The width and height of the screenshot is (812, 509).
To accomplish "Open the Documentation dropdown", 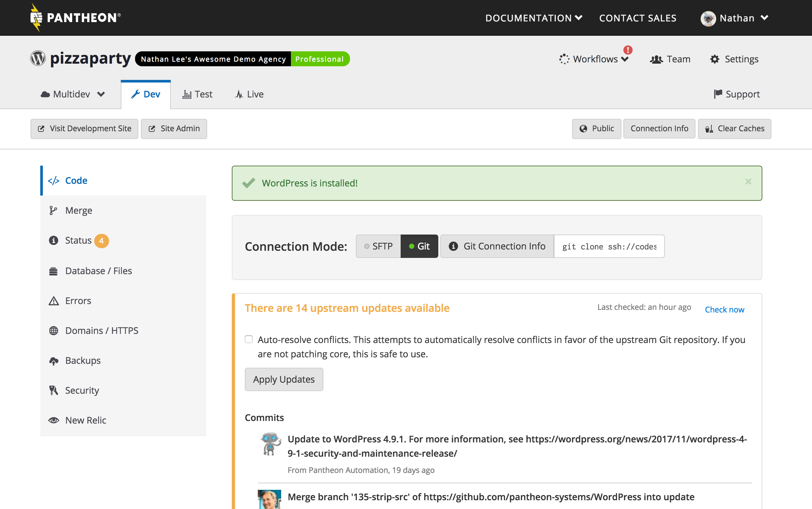I will [534, 18].
